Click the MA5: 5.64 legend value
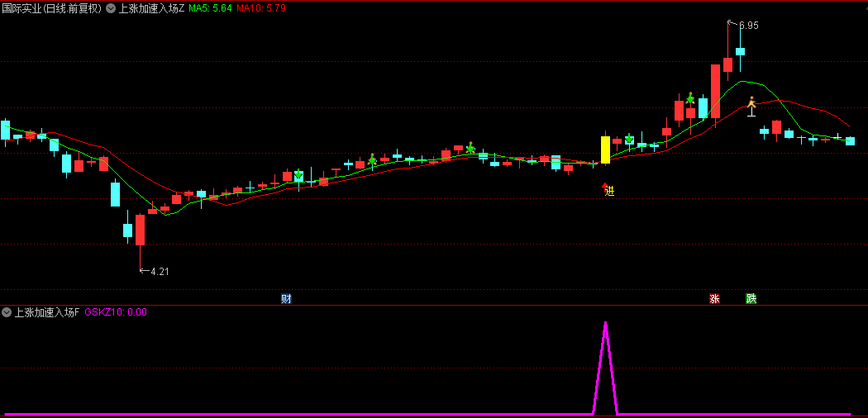The width and height of the screenshot is (868, 418). pyautogui.click(x=210, y=8)
